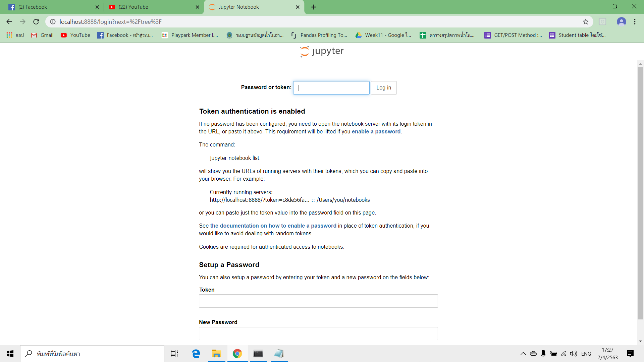Bookmark this page with the star icon
The height and width of the screenshot is (362, 644).
coord(586,22)
